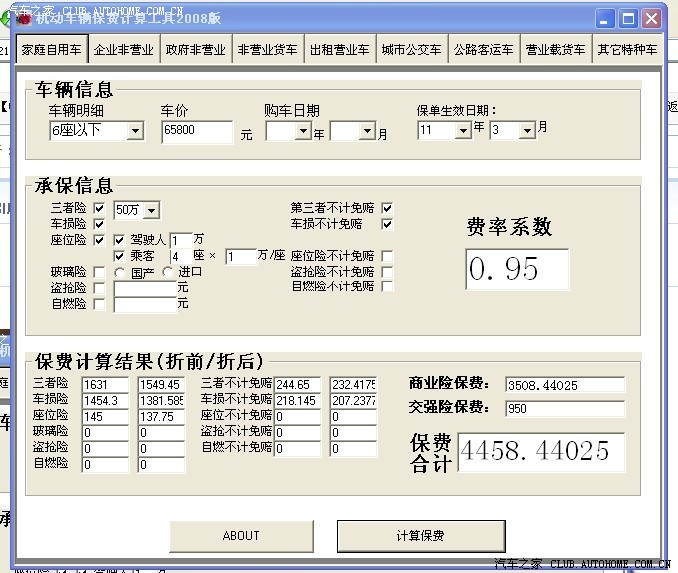
Task: Click the 费率系数 field showing 0.95
Action: (x=517, y=269)
